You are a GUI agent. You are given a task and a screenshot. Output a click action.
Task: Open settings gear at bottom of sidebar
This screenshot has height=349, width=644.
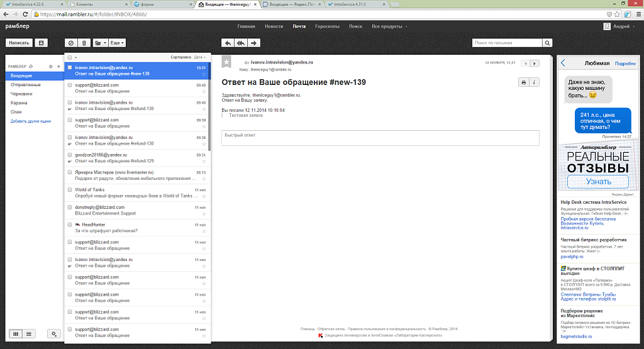click(x=54, y=334)
